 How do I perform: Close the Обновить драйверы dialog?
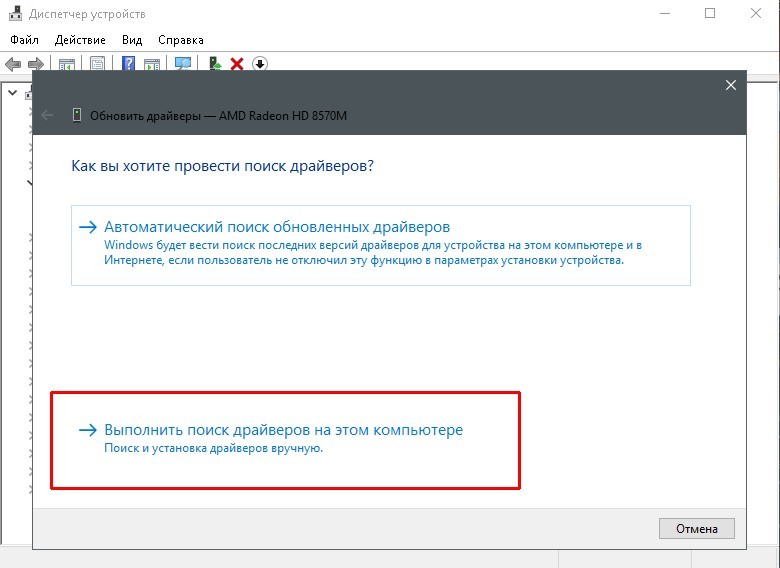[x=731, y=85]
